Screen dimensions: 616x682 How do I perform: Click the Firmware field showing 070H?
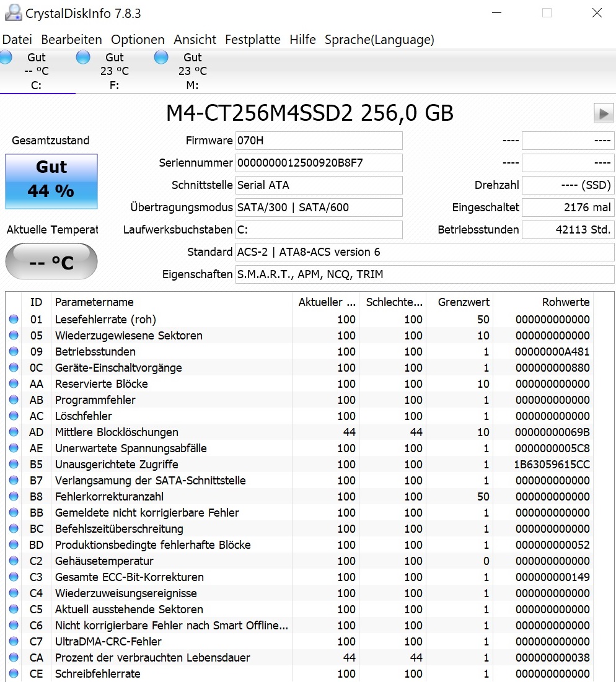(x=319, y=141)
